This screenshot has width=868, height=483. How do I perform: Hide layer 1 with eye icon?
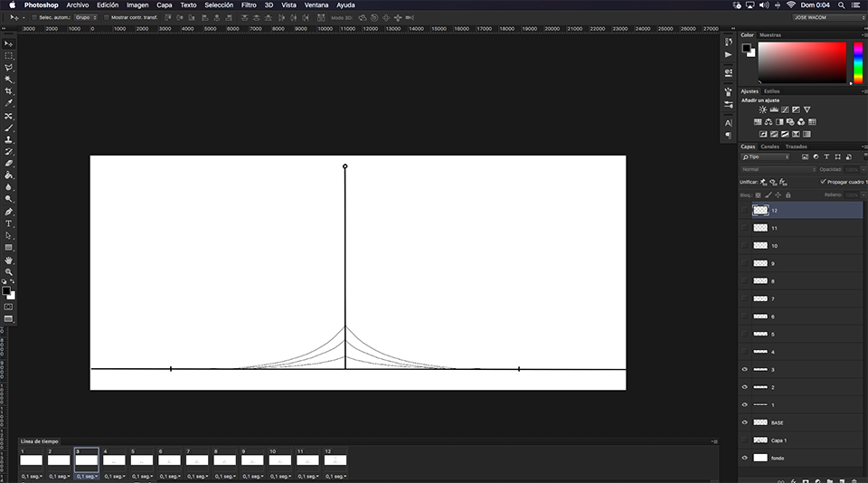click(744, 405)
